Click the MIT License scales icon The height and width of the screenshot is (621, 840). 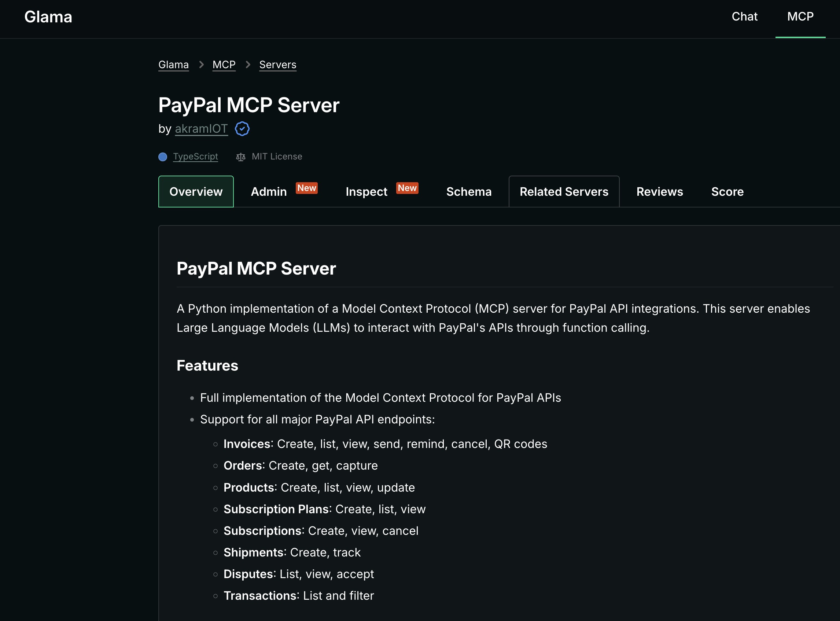(240, 157)
